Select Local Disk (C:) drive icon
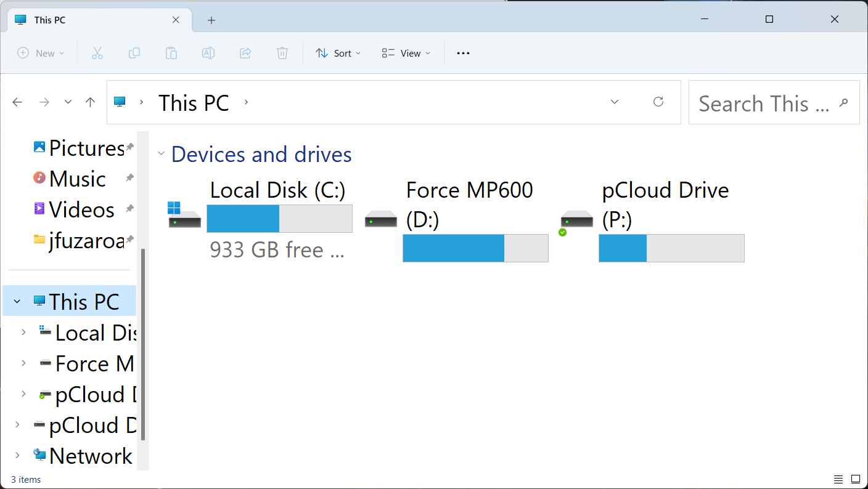This screenshot has width=868, height=489. [185, 215]
